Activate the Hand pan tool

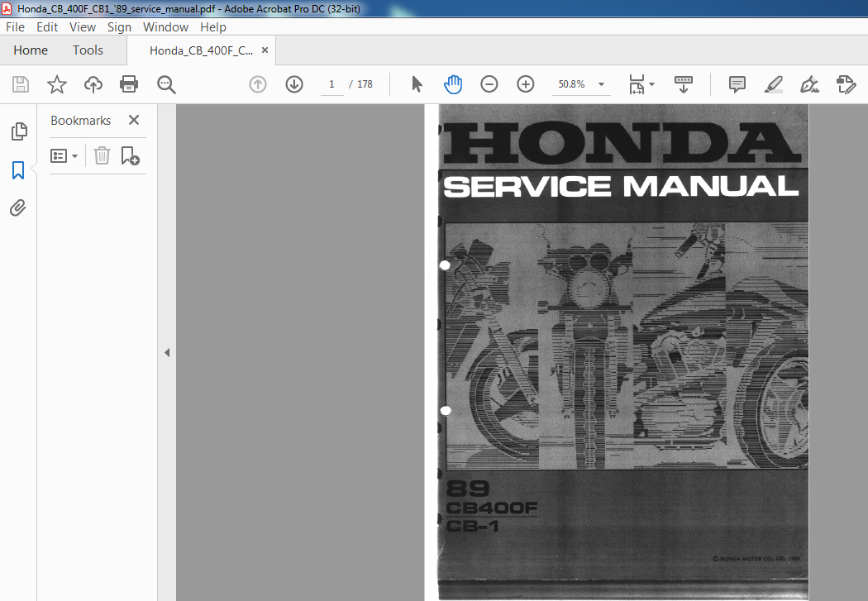click(x=453, y=84)
